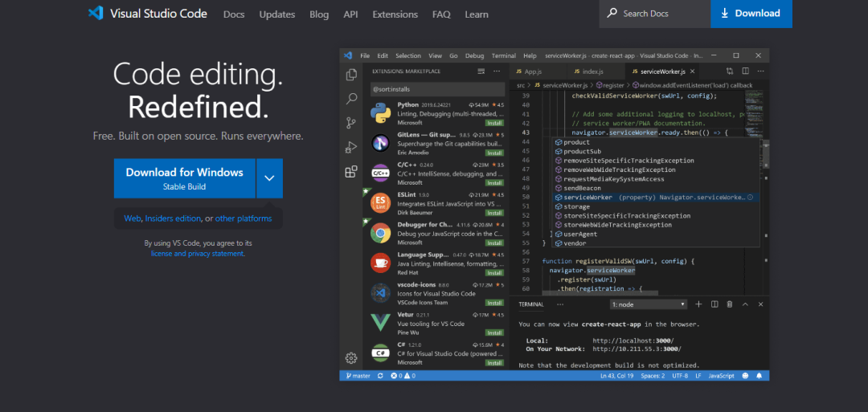This screenshot has height=412, width=868.
Task: Click the UTF-8 encoding selector
Action: coord(680,376)
